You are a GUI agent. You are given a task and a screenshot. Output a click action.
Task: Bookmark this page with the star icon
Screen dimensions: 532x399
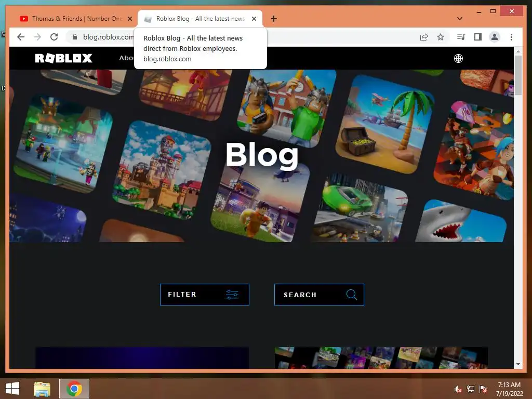(441, 37)
